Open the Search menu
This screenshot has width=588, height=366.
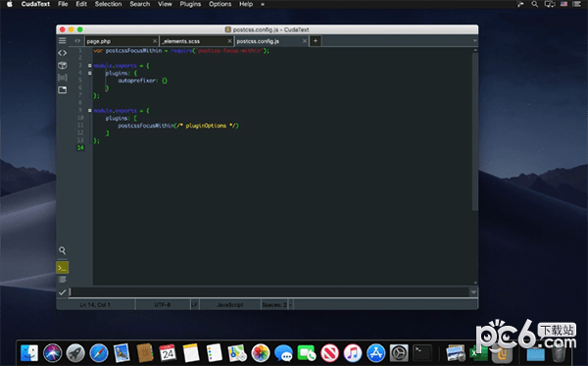139,4
